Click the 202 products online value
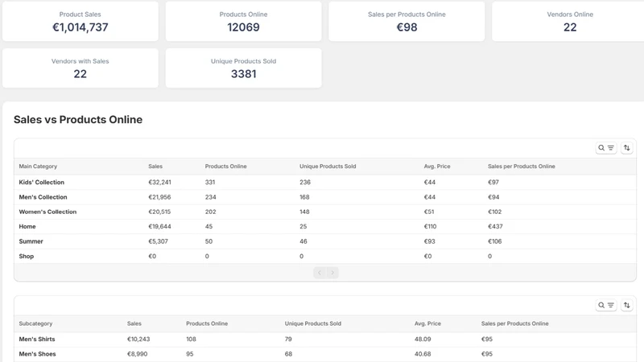644x362 pixels. coord(210,212)
